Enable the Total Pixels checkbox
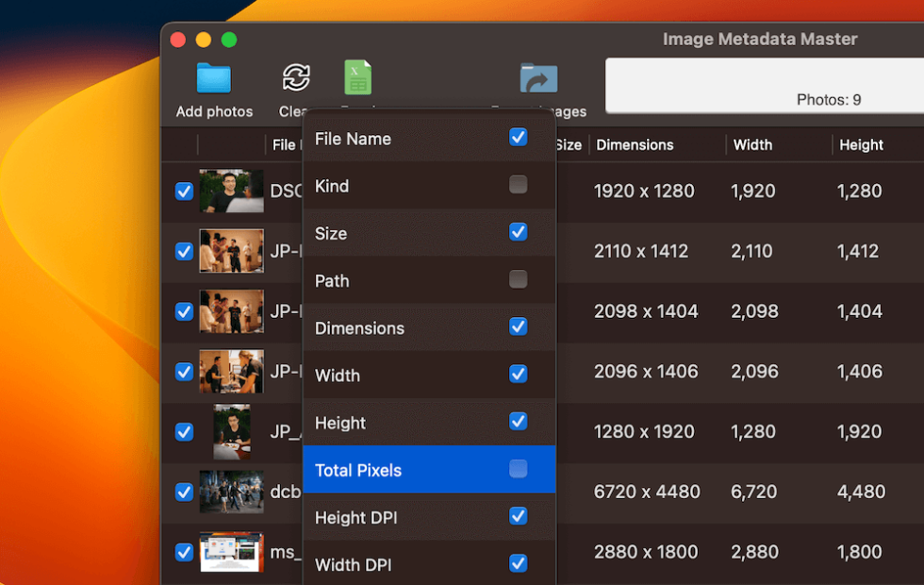 tap(518, 469)
